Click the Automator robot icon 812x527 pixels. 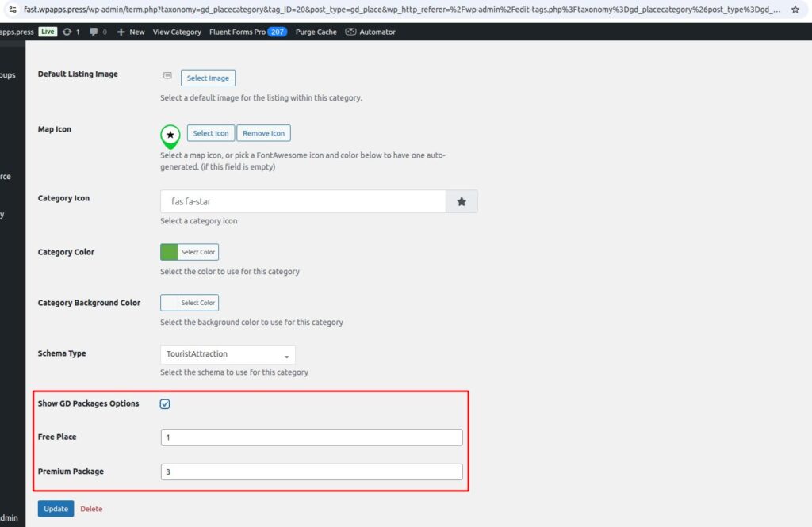tap(350, 32)
